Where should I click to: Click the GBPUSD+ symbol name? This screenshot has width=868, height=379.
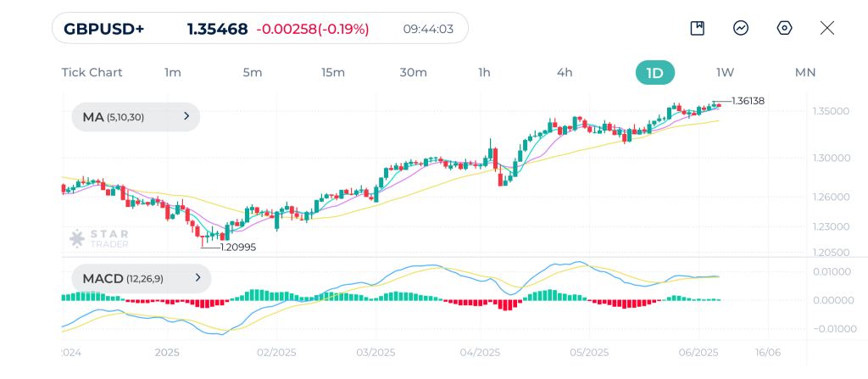tap(104, 29)
